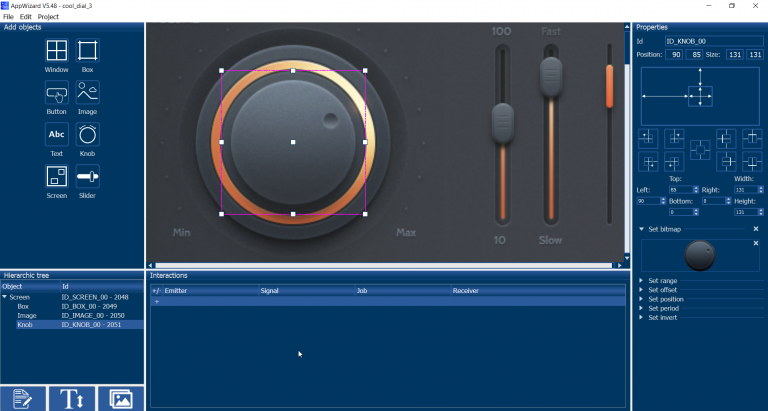Open the font resources Tt icon
The height and width of the screenshot is (411, 768).
coord(72,399)
